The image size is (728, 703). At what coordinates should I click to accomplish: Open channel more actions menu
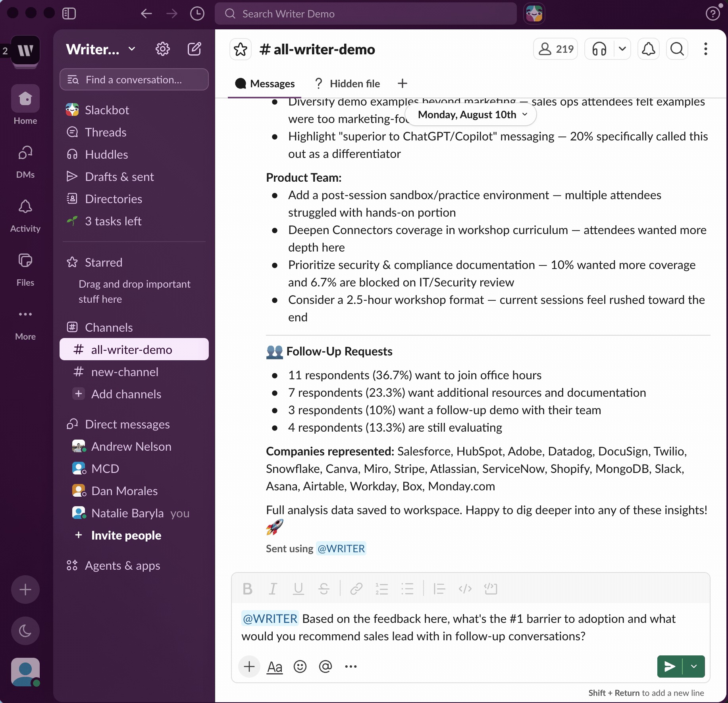pos(706,49)
